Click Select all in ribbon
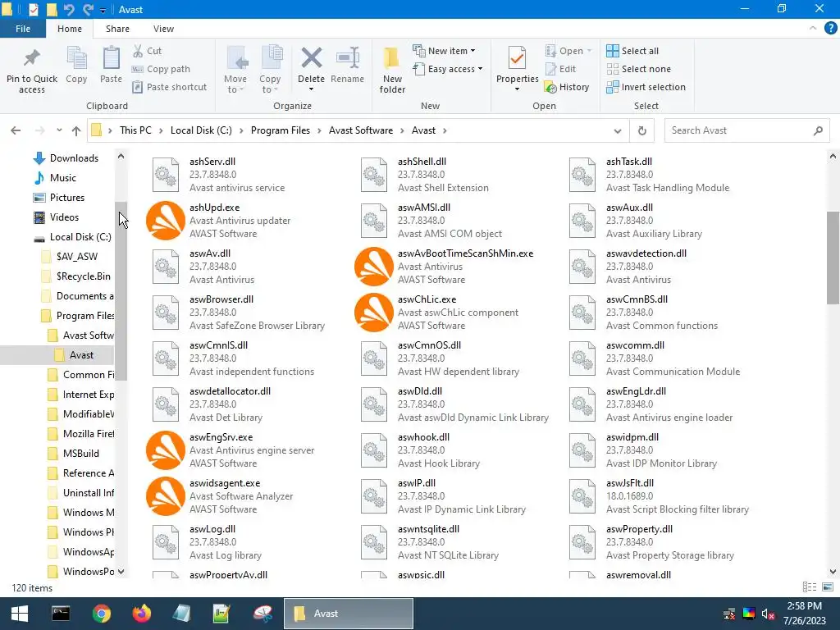The width and height of the screenshot is (840, 630). 632,51
